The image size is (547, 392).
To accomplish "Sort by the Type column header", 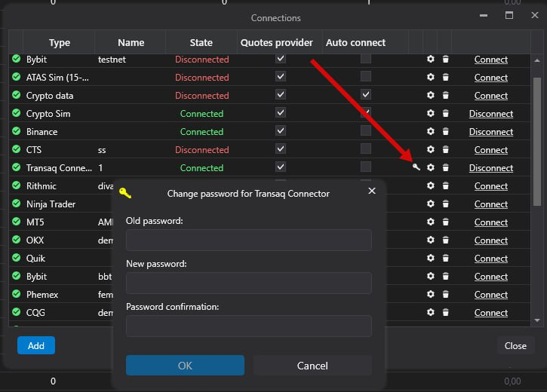I will click(x=60, y=42).
